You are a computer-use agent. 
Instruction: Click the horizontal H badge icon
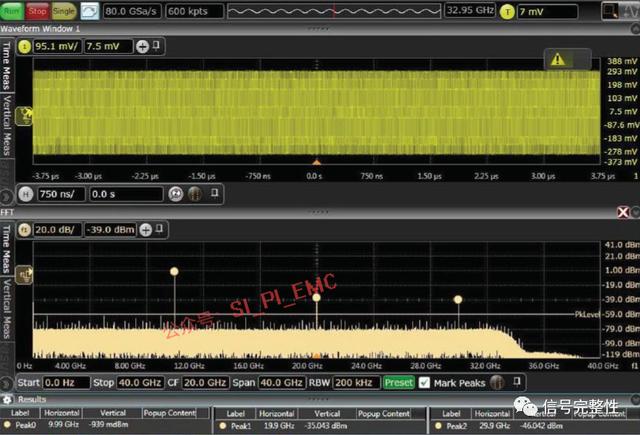(26, 193)
